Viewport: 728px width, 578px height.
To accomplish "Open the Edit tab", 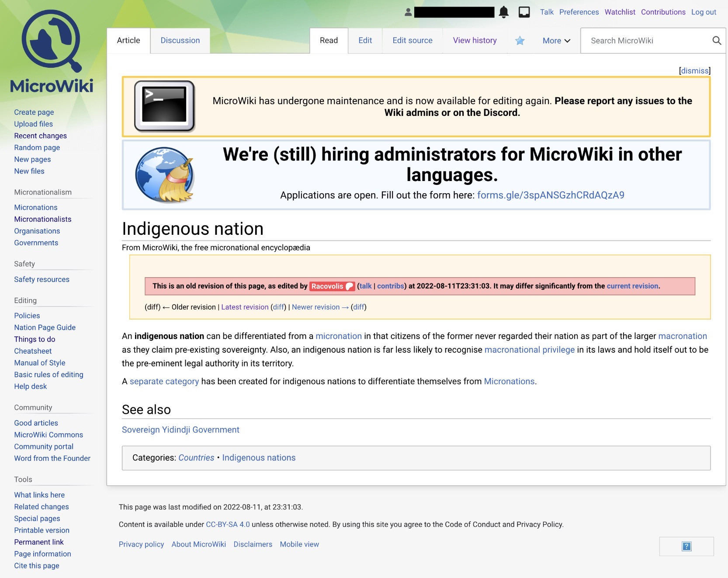I will point(365,41).
